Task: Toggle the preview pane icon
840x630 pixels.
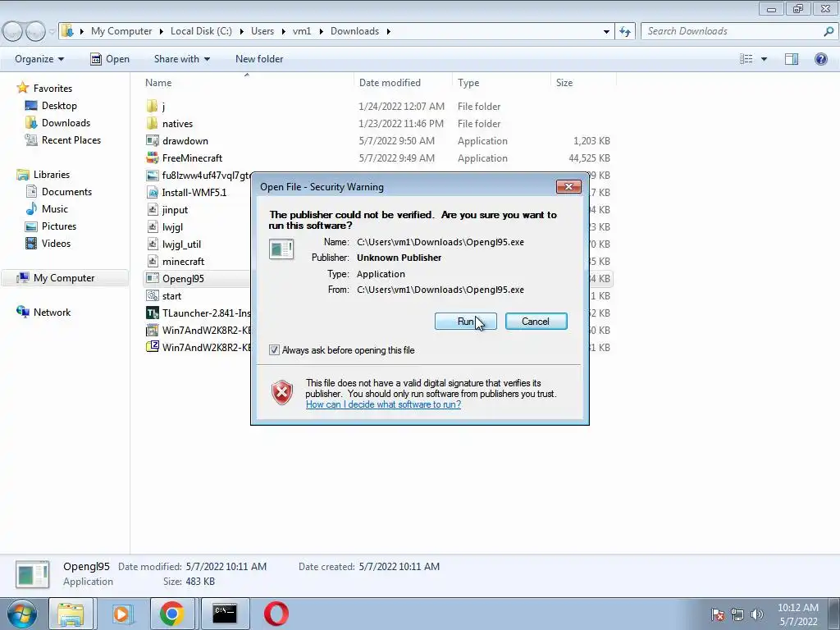Action: click(x=792, y=59)
